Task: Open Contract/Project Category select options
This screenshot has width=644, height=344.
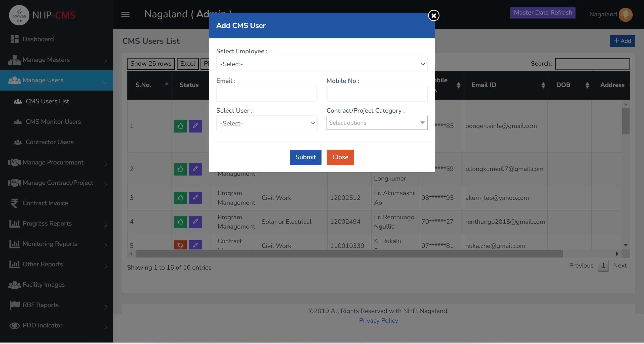Action: (x=377, y=123)
